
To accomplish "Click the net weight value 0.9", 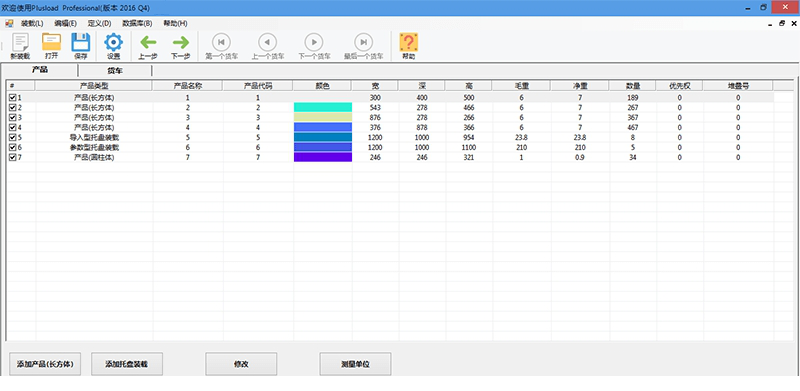I will point(580,157).
